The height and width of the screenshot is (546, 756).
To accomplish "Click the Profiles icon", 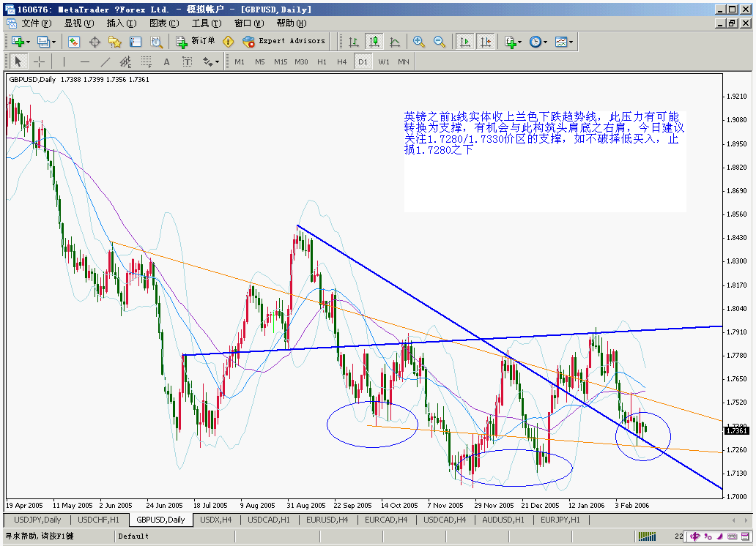I will (x=43, y=42).
